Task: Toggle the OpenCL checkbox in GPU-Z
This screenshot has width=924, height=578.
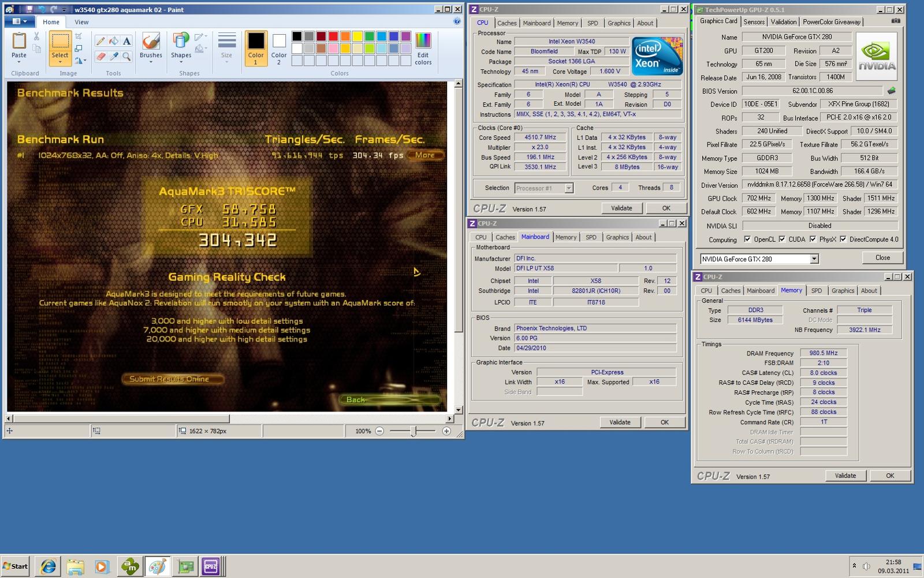Action: [747, 239]
